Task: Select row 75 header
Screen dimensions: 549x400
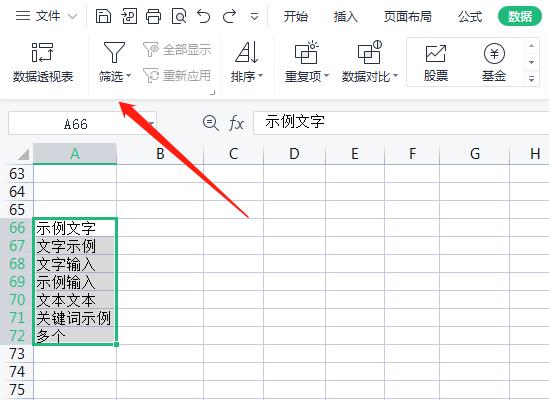Action: [x=17, y=390]
